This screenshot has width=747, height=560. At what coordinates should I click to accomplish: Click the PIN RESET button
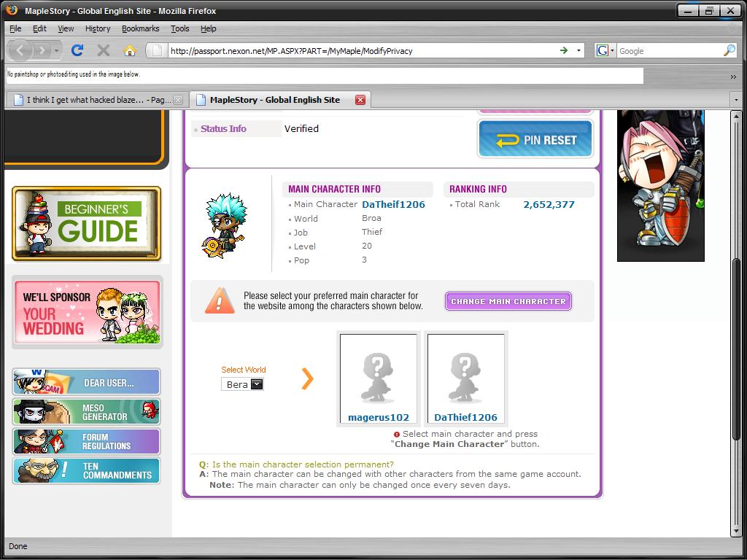(535, 139)
